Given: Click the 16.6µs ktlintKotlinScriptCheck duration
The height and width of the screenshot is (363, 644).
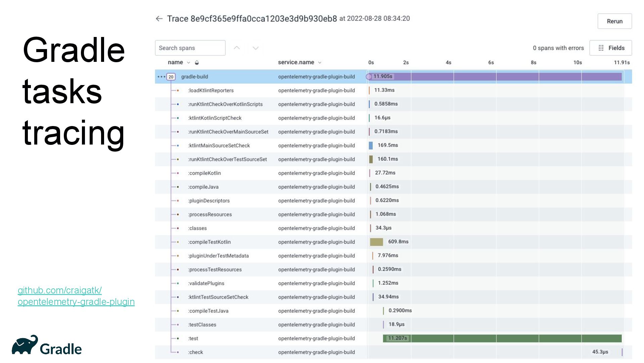Looking at the screenshot, I should click(x=382, y=118).
